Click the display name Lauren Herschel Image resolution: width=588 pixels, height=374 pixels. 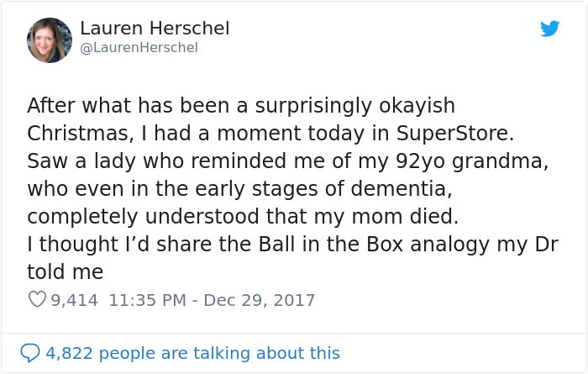[155, 28]
